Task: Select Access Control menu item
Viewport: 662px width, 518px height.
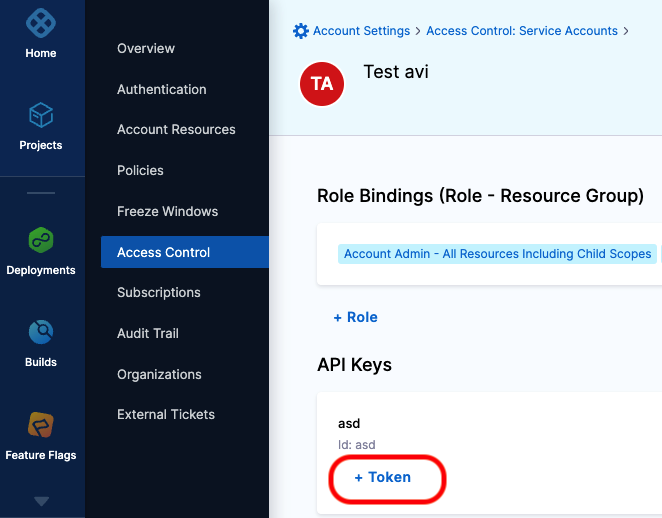Action: (x=164, y=252)
